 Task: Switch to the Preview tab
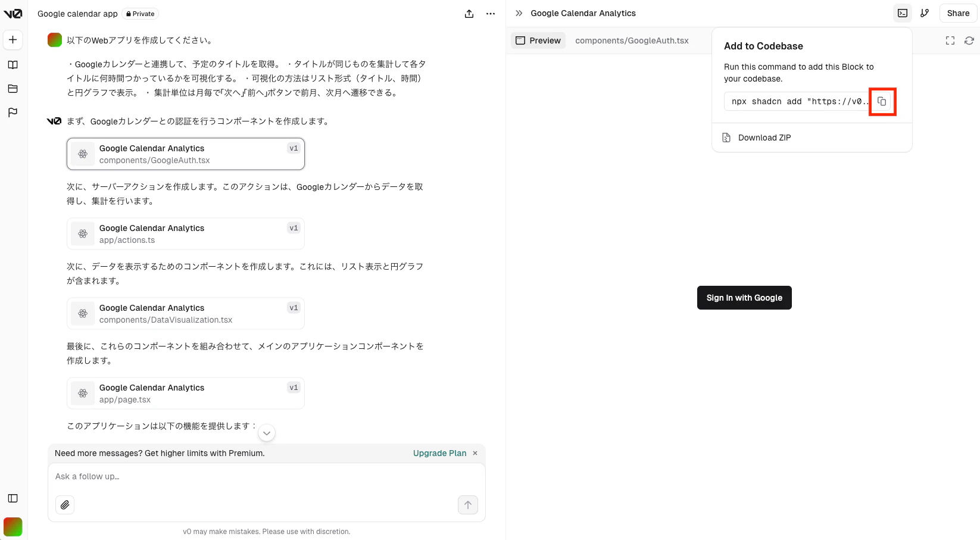click(x=538, y=40)
